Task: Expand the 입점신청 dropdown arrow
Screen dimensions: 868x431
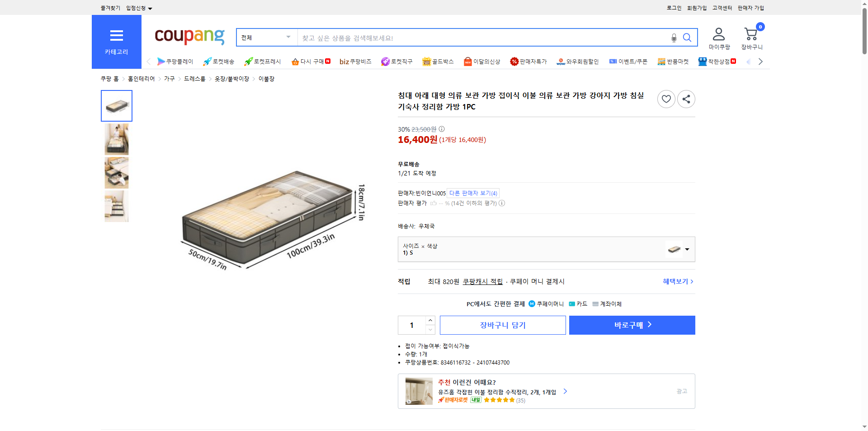Action: point(151,8)
